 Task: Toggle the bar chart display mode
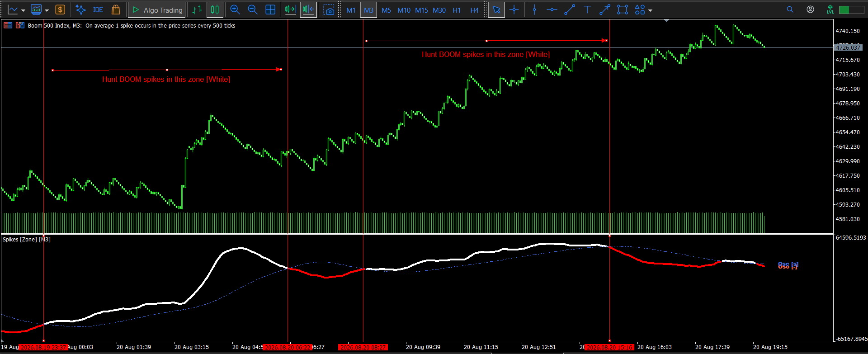(197, 9)
